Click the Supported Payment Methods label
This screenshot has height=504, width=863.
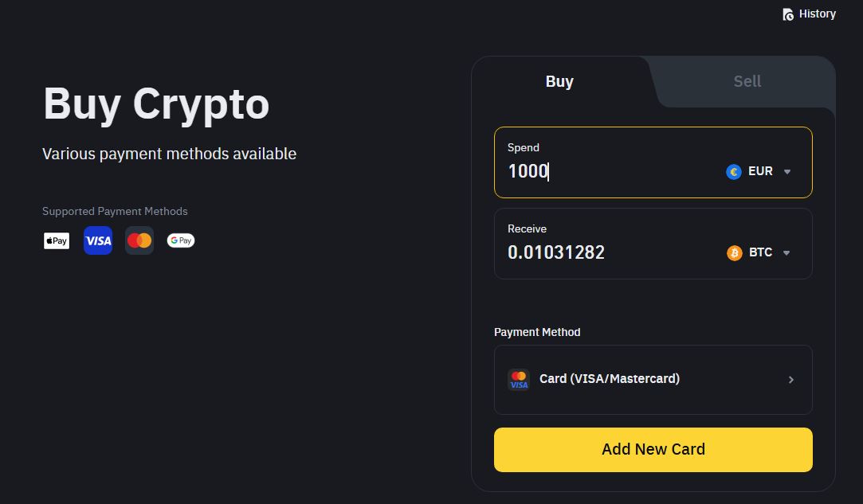(x=115, y=211)
